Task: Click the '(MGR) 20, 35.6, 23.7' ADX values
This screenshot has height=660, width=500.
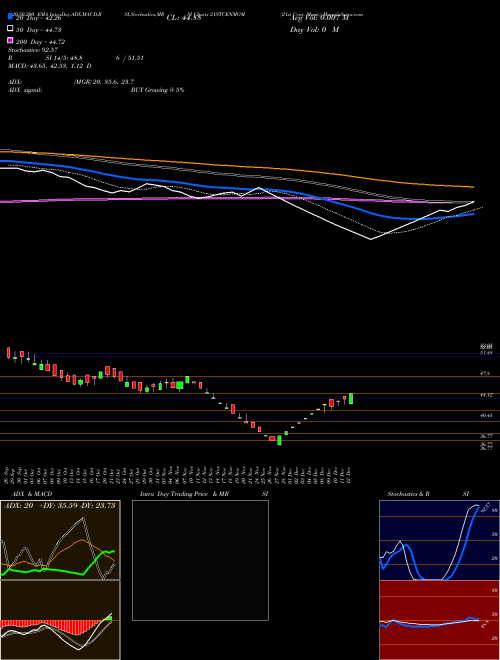Action: tap(104, 82)
